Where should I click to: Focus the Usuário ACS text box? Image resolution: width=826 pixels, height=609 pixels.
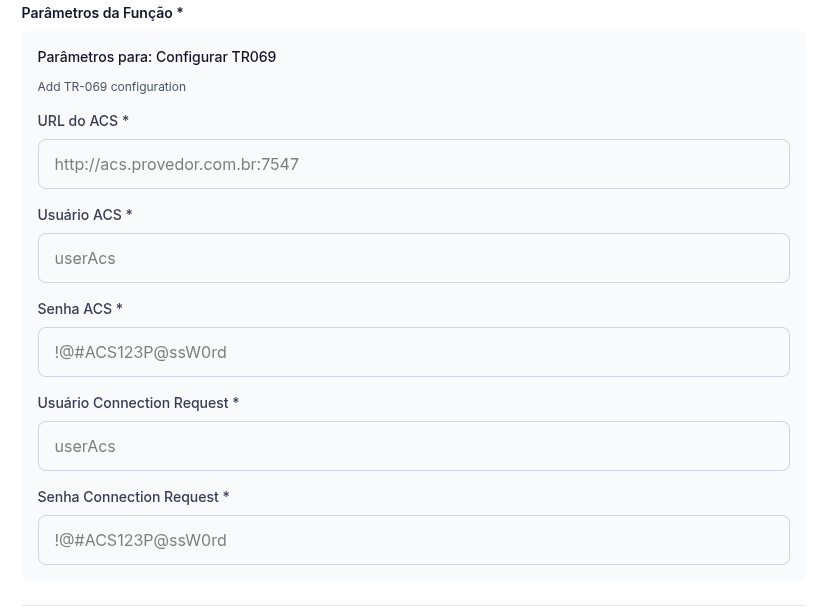[x=413, y=258]
